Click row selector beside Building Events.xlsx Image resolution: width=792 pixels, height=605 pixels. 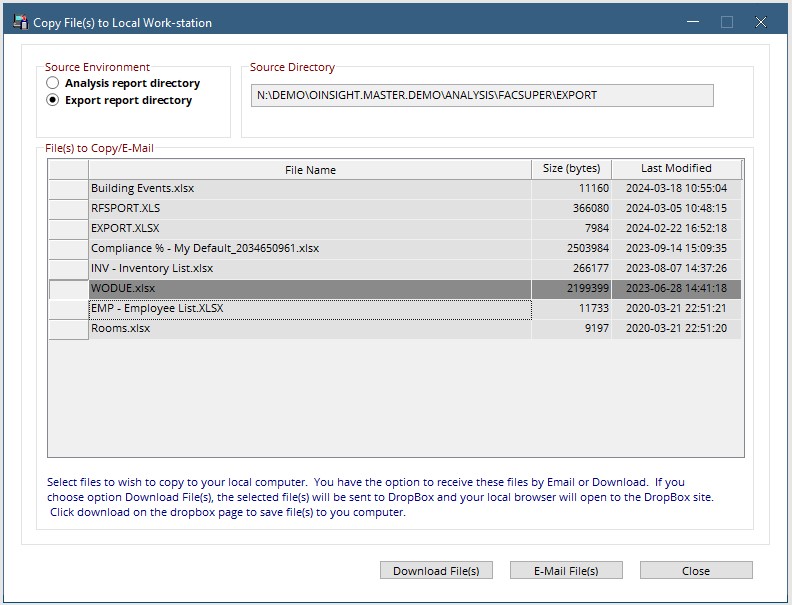point(69,189)
